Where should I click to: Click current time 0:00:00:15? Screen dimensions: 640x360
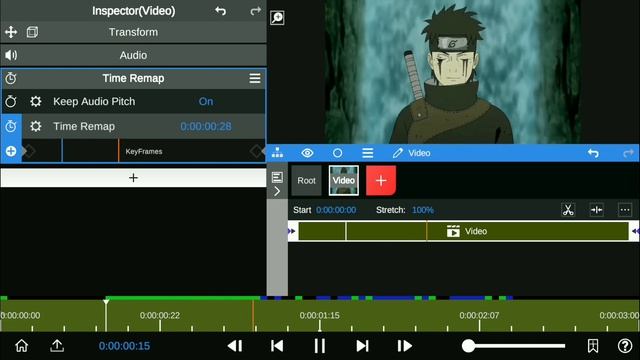(x=124, y=346)
